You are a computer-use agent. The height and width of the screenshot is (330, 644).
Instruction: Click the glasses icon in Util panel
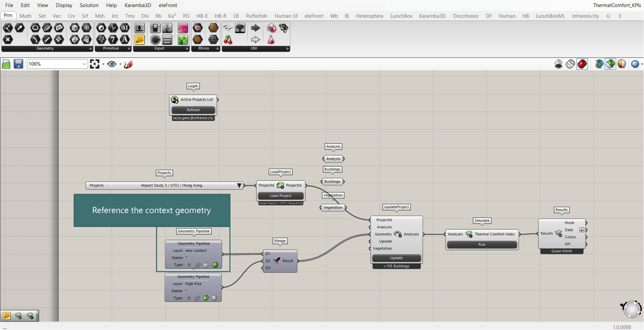pyautogui.click(x=228, y=28)
